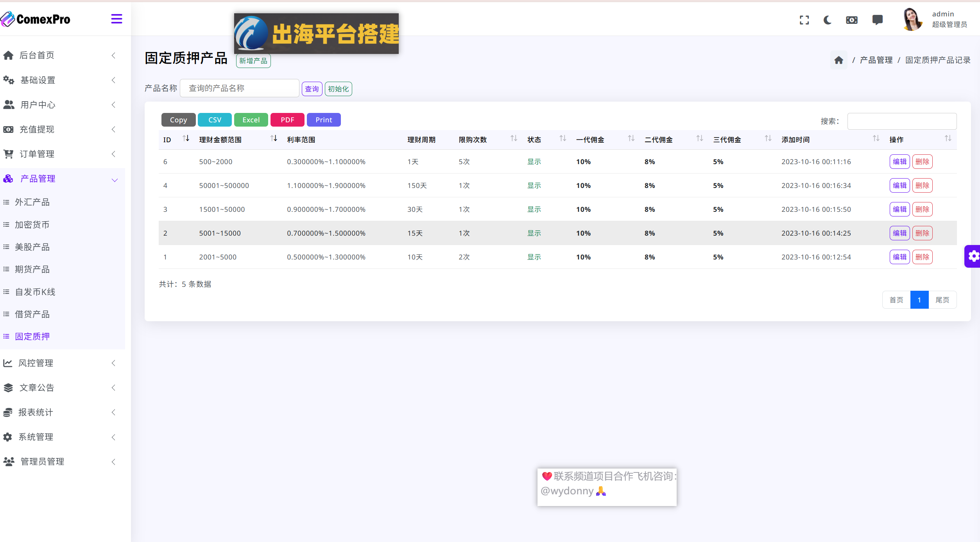Select 借贷产品 in sidebar
The width and height of the screenshot is (980, 542).
click(x=32, y=314)
